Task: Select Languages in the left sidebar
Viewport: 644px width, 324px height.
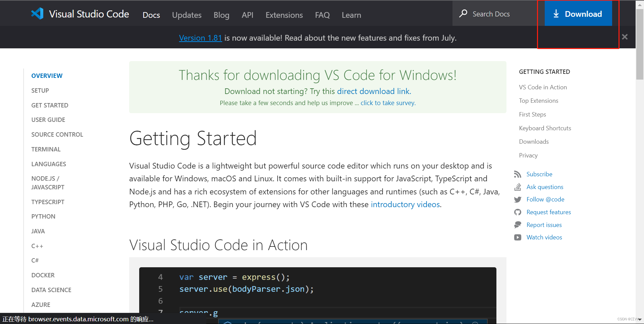Action: click(49, 164)
